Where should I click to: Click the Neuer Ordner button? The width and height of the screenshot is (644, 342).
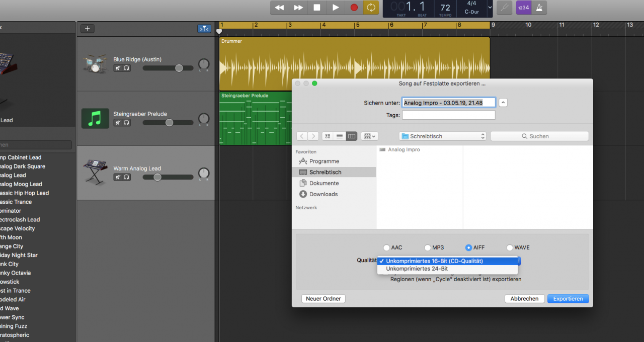(324, 299)
